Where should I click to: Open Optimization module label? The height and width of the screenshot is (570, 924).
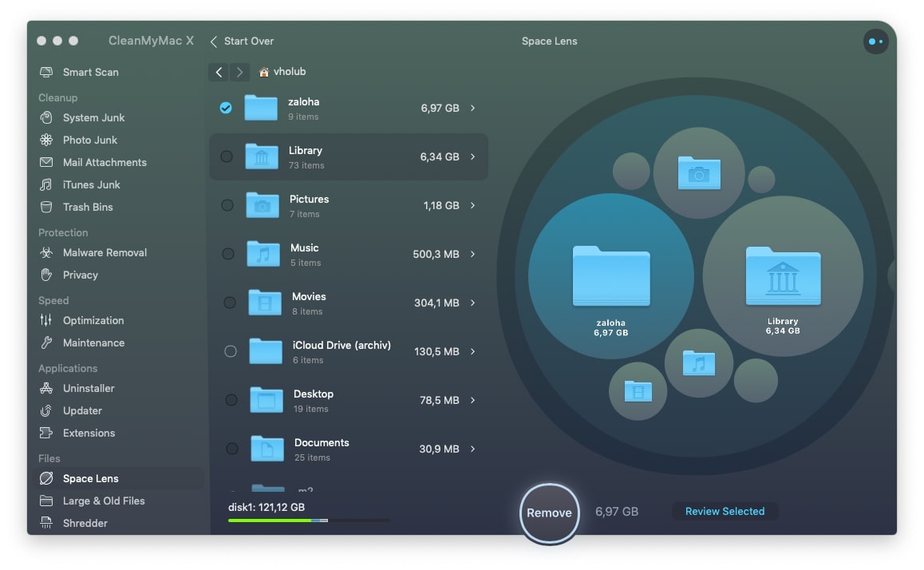pyautogui.click(x=93, y=320)
